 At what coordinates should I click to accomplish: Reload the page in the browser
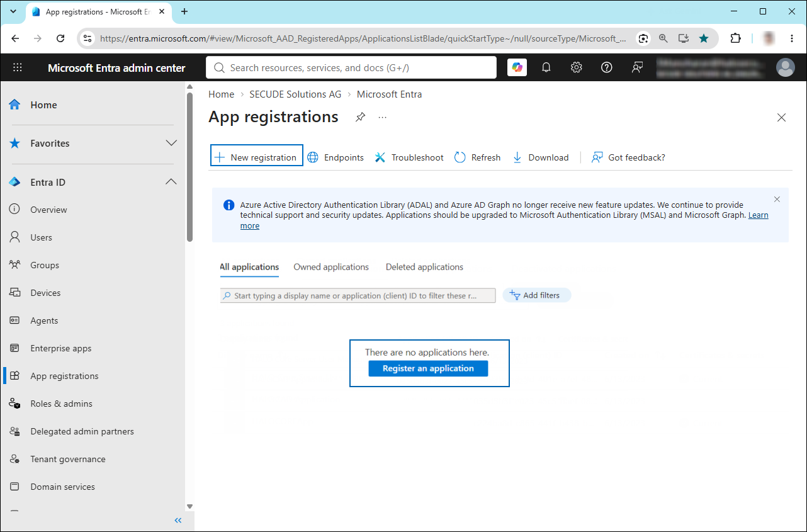60,38
